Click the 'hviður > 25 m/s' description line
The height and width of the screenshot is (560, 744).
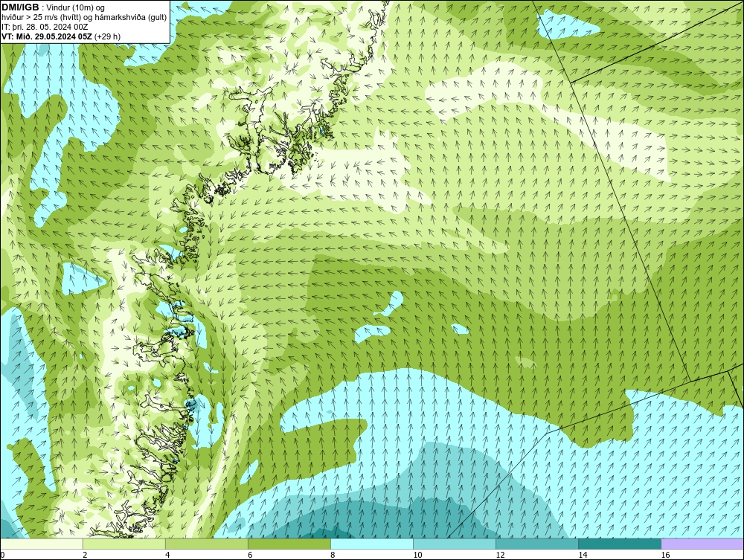[x=84, y=18]
